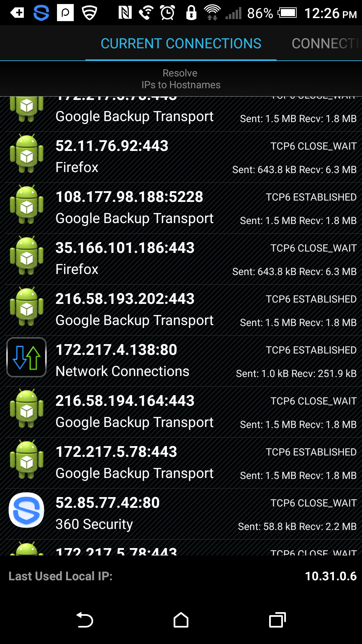Tap Android icon beside 108.177.98.188:5228
The height and width of the screenshot is (644, 362).
coord(26,205)
